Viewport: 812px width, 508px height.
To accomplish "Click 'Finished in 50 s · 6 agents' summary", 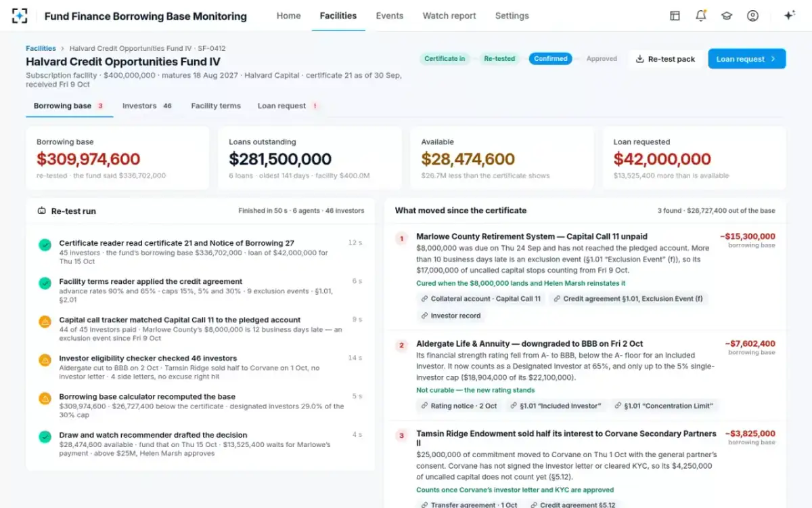I will click(x=301, y=211).
